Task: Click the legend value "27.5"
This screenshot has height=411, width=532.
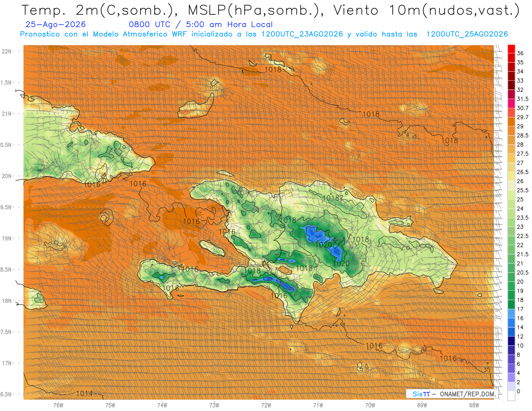Action: click(523, 154)
